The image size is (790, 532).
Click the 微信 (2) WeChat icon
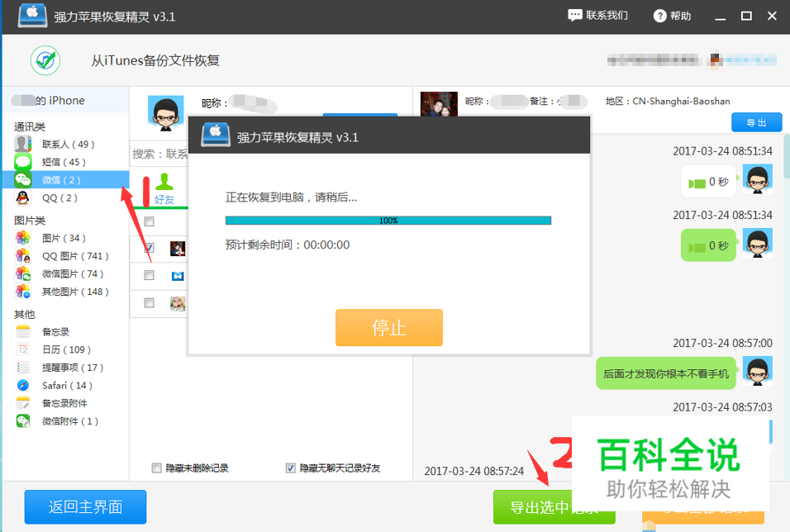pyautogui.click(x=22, y=180)
